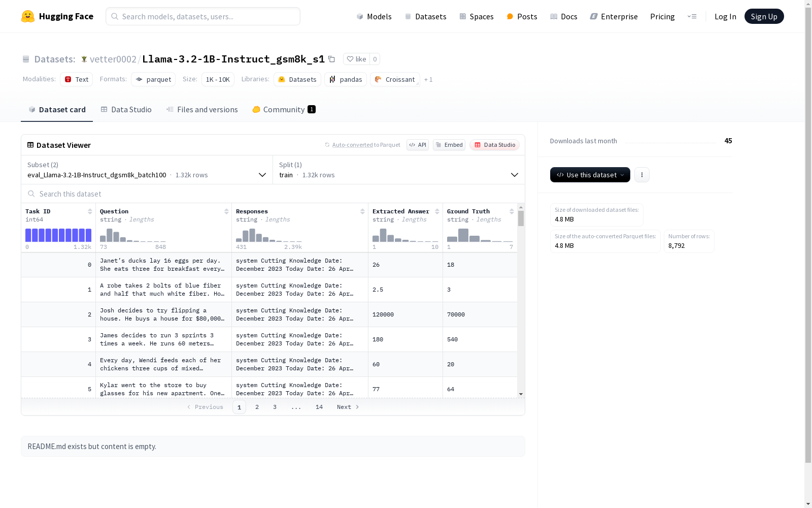Image resolution: width=812 pixels, height=508 pixels.
Task: Go to Datasets in the top navigation
Action: pyautogui.click(x=425, y=16)
